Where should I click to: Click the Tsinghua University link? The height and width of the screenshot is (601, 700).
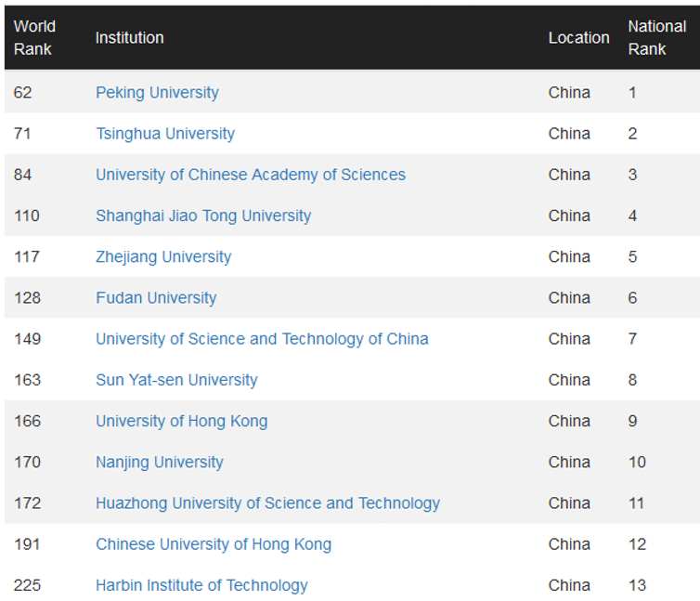(165, 134)
